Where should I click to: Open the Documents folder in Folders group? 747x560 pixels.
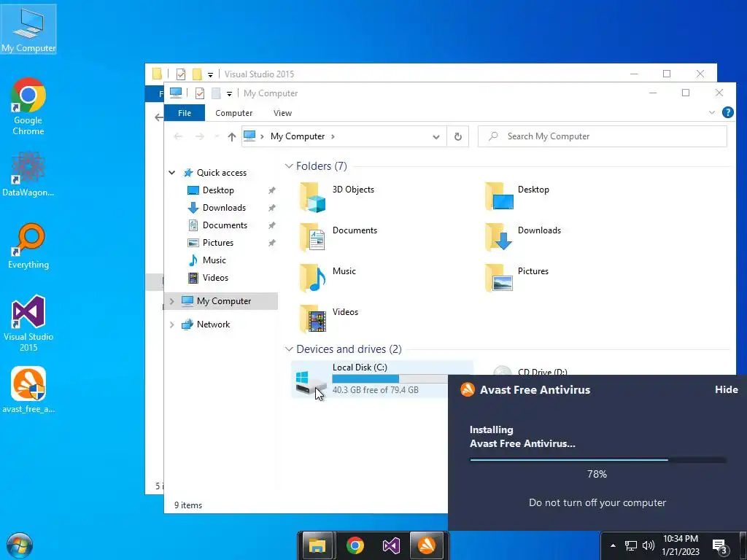pyautogui.click(x=338, y=237)
